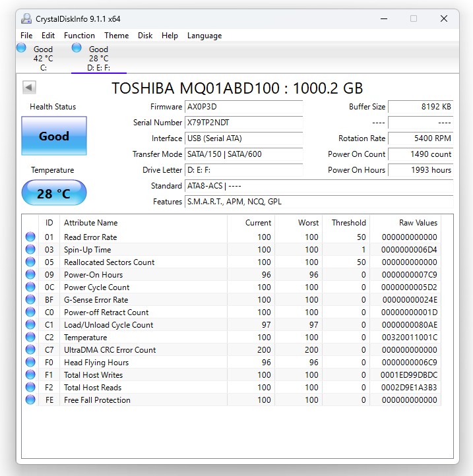Click the Good health status button
The height and width of the screenshot is (476, 473).
coord(54,136)
